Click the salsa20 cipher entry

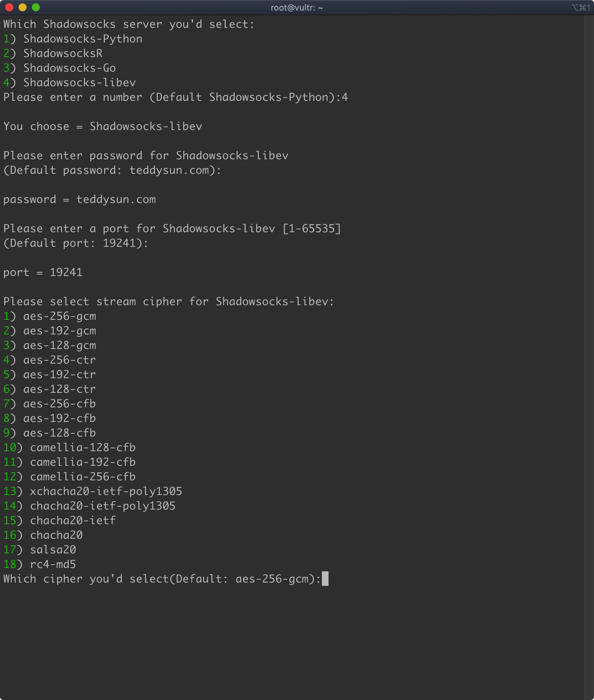click(x=53, y=549)
